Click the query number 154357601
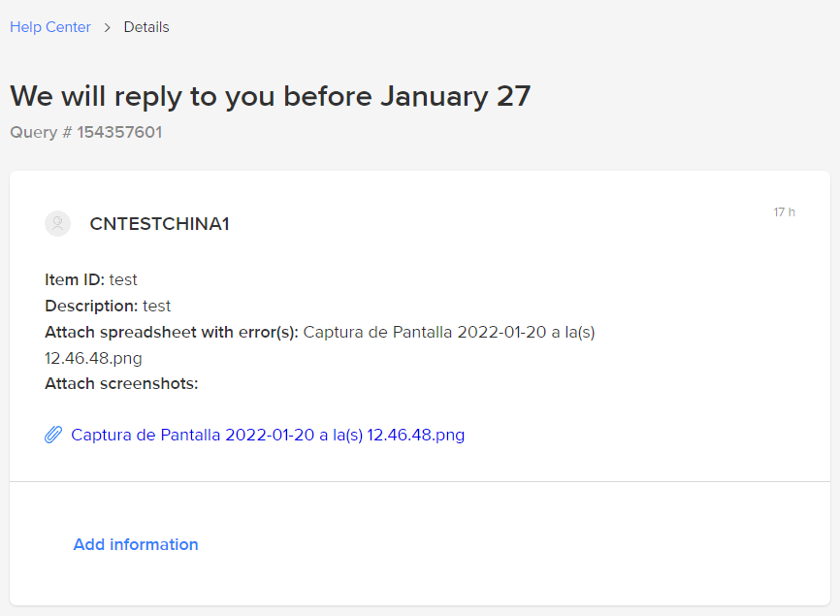840x616 pixels. click(119, 132)
